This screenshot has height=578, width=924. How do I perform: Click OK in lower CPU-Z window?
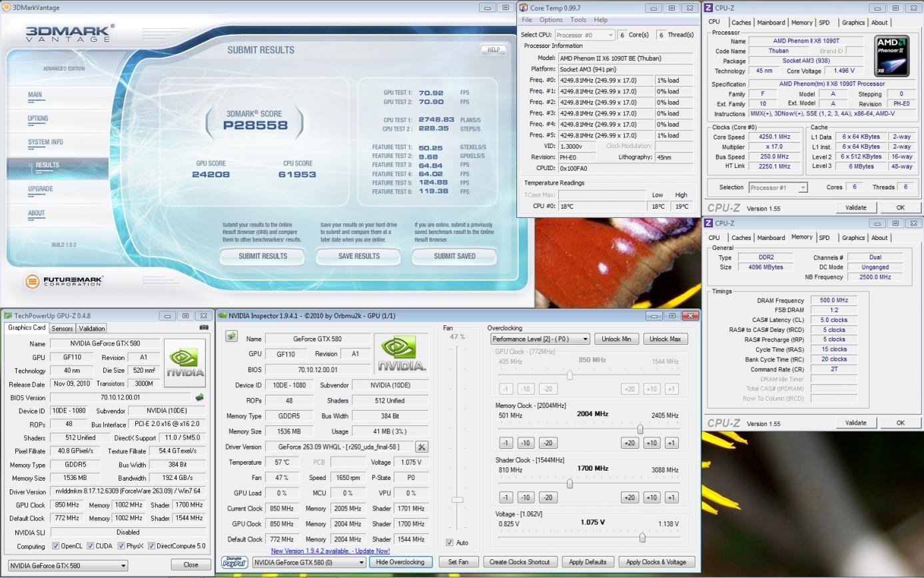click(900, 423)
